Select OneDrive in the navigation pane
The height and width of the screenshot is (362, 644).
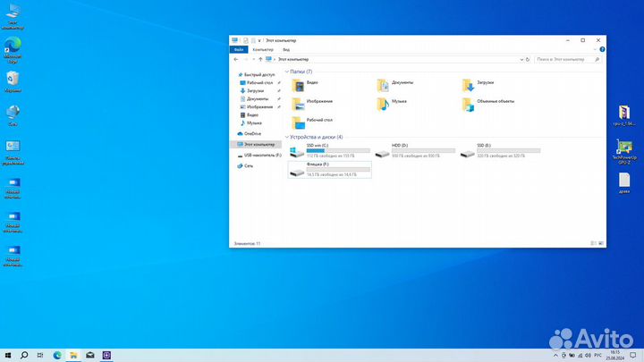(250, 134)
